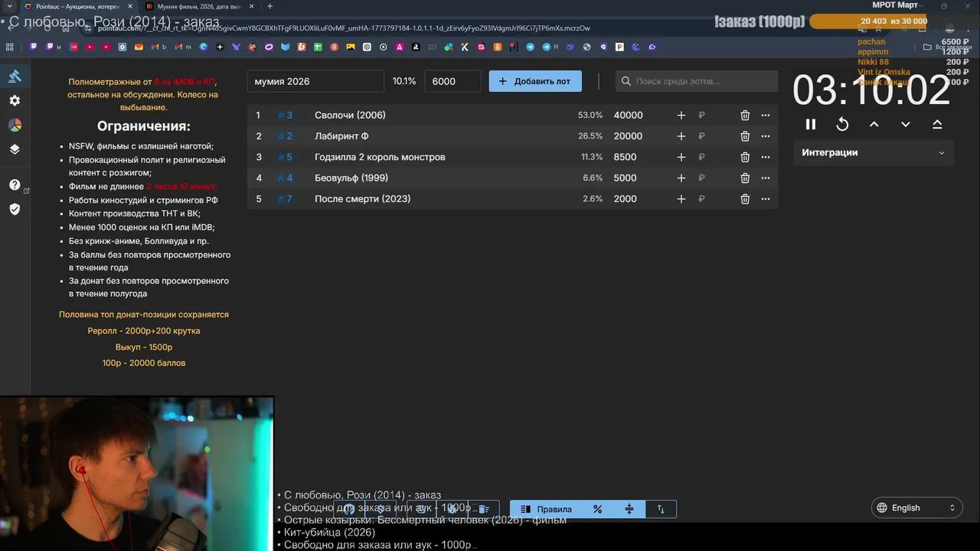Open Twitch bookmark in bookmarks bar
The image size is (980, 551).
(34, 47)
